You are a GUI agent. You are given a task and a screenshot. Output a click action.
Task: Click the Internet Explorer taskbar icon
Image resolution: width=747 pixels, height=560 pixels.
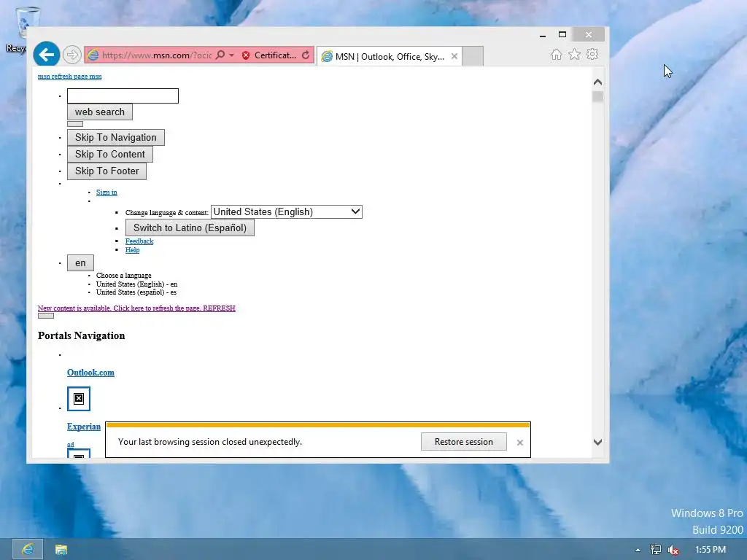pyautogui.click(x=28, y=550)
